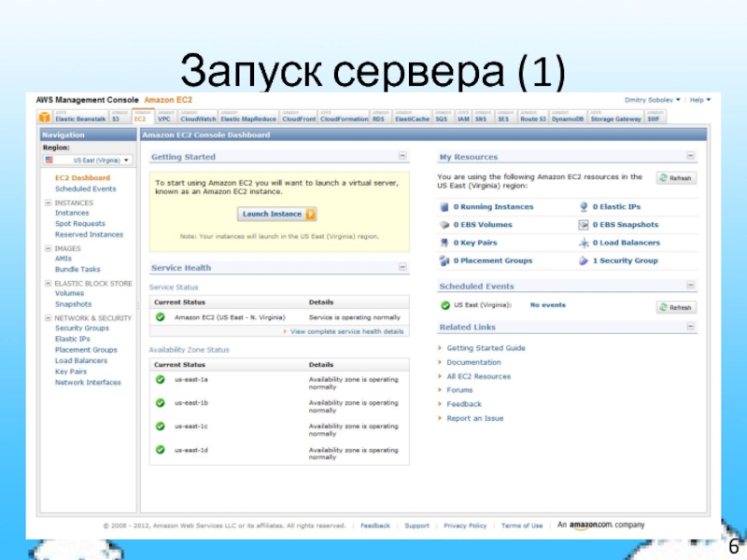The image size is (747, 560).
Task: Open the Getting Started Guide link
Action: (x=486, y=348)
